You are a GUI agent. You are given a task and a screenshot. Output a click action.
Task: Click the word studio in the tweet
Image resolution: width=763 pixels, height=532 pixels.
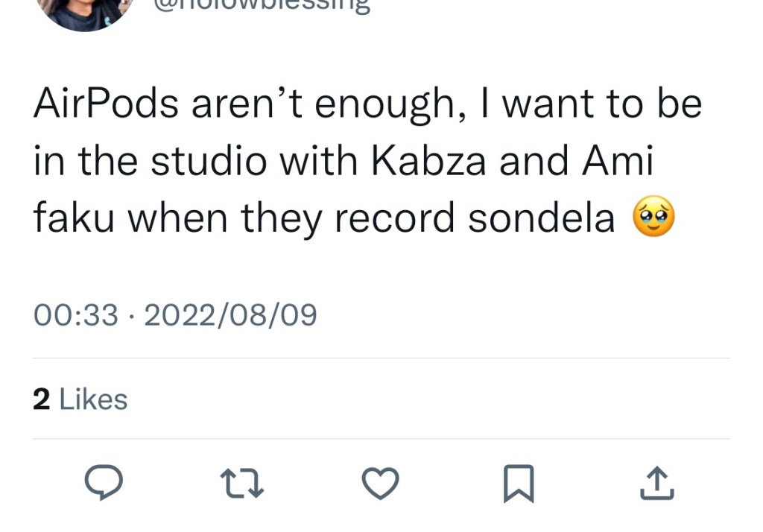[208, 162]
